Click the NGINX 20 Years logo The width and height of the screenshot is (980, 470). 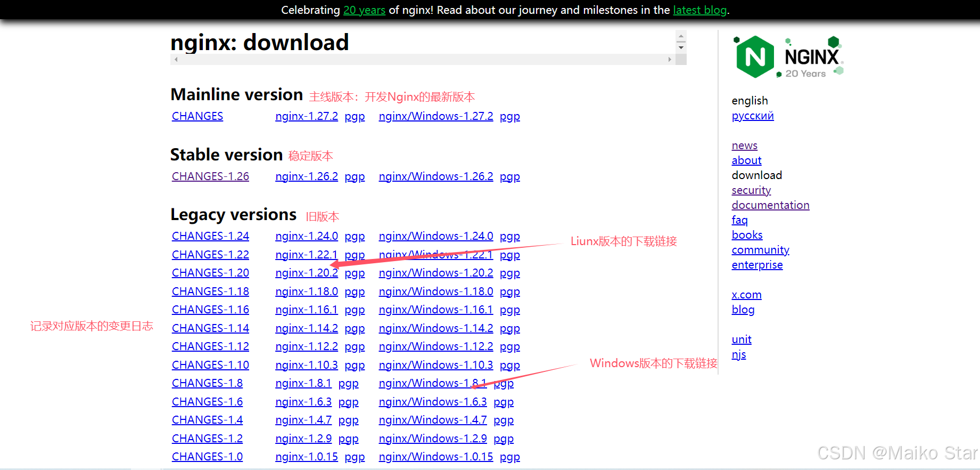[788, 57]
